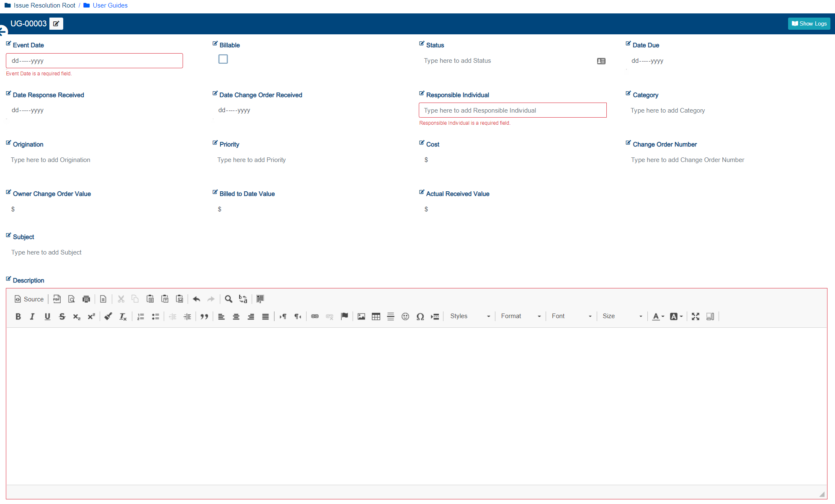Open the background color picker

tap(676, 316)
